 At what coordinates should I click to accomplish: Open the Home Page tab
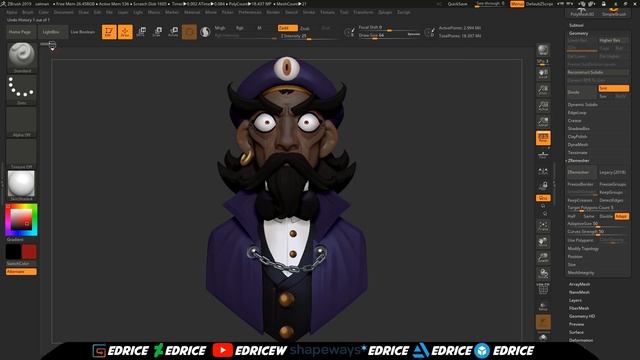pos(20,32)
